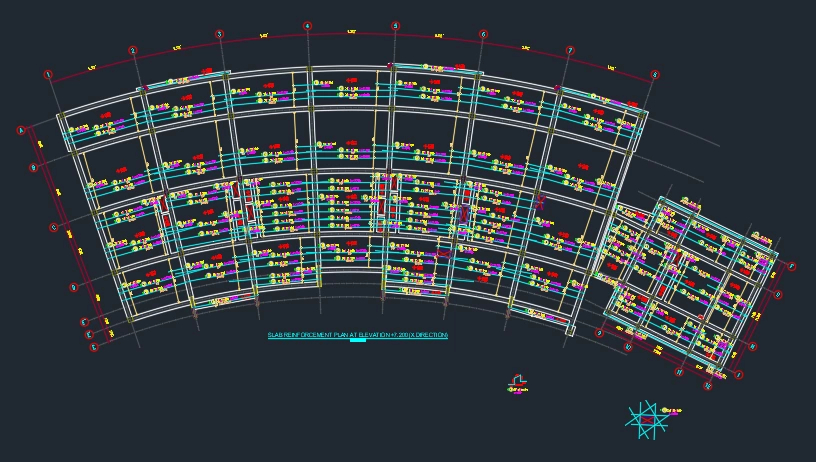Select dimension text between grid 7 and 8

point(612,68)
